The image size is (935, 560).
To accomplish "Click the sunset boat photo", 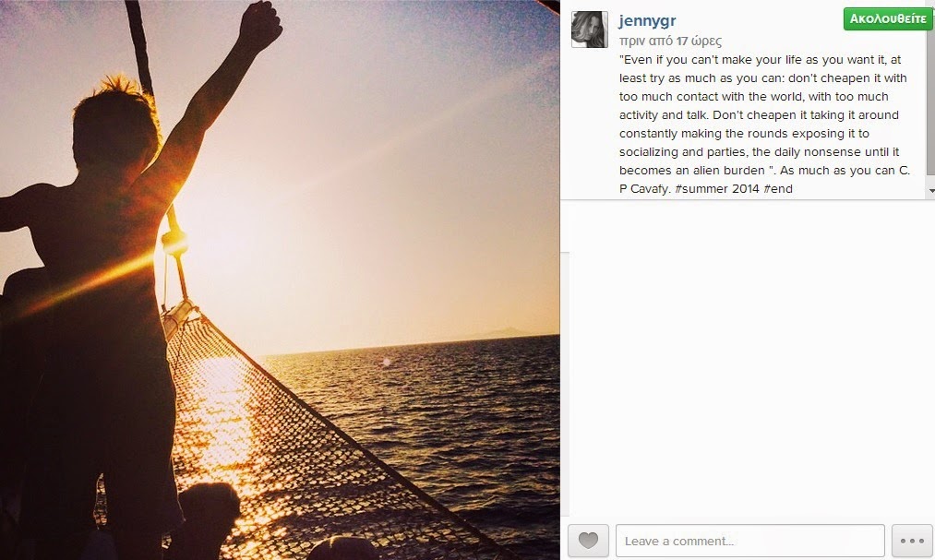I will (x=280, y=280).
